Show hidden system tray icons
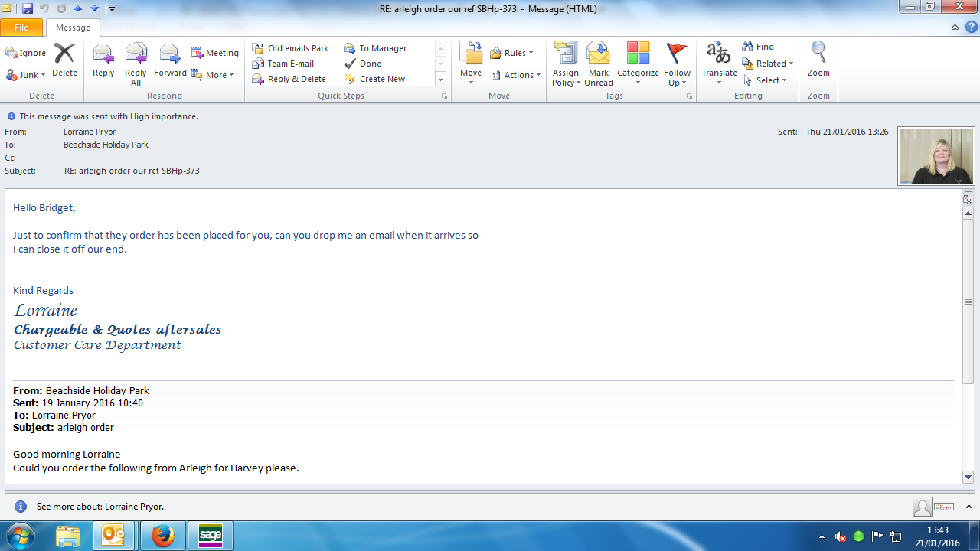 click(x=822, y=536)
